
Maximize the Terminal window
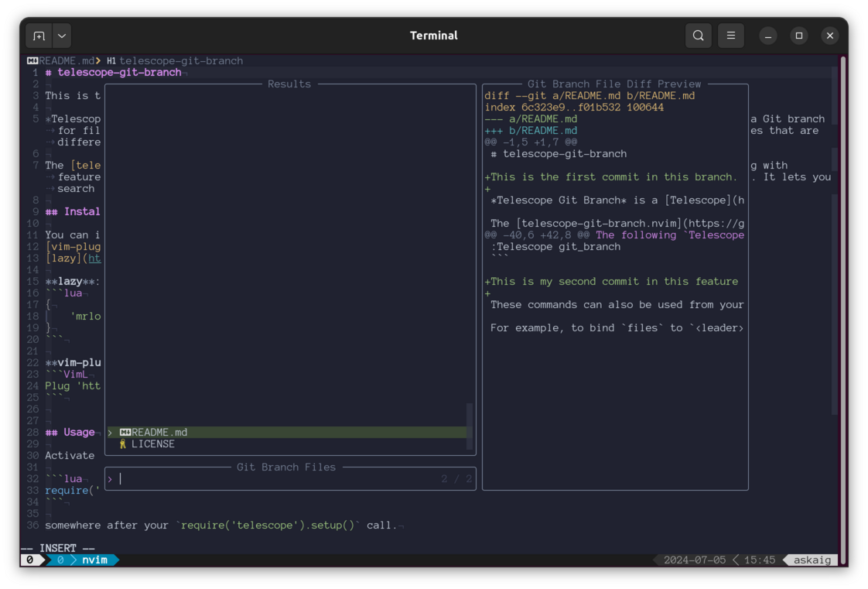point(799,36)
